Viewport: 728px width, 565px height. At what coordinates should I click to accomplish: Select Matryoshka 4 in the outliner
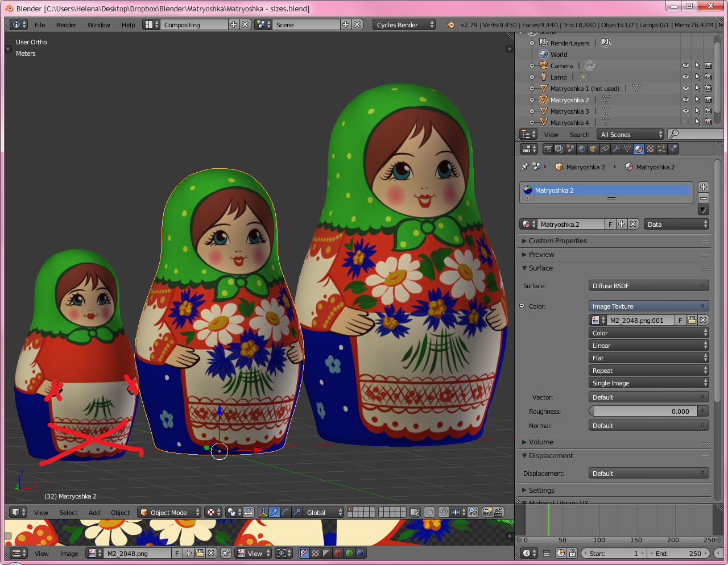tap(569, 122)
